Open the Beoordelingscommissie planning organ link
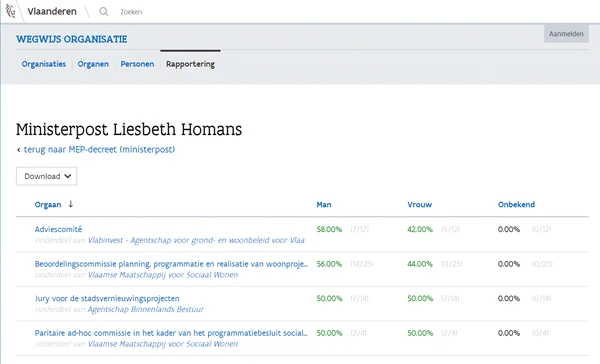 pyautogui.click(x=171, y=264)
